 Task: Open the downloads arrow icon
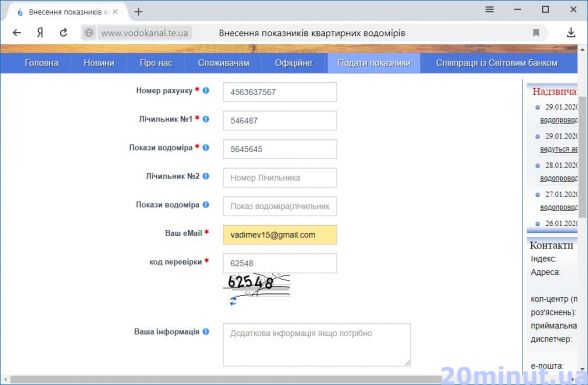click(571, 33)
